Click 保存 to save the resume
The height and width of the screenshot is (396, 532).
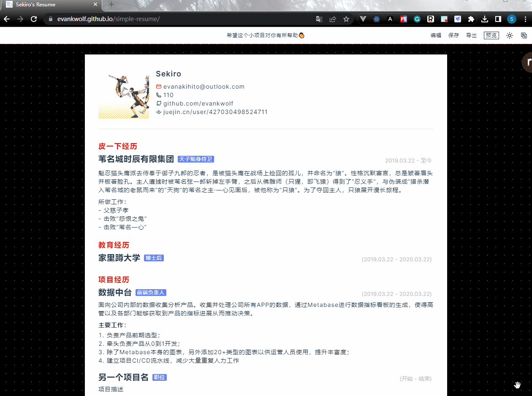[x=453, y=35]
